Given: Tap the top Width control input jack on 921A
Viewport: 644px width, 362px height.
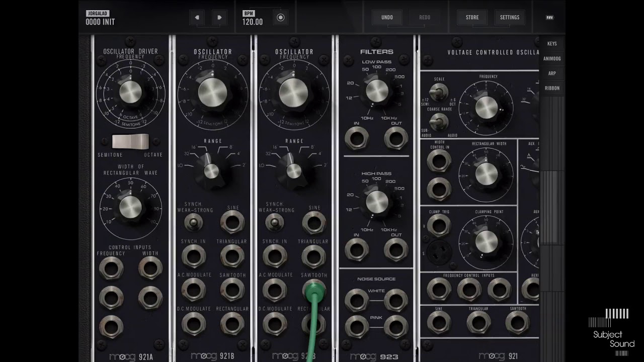Looking at the screenshot, I should (150, 268).
